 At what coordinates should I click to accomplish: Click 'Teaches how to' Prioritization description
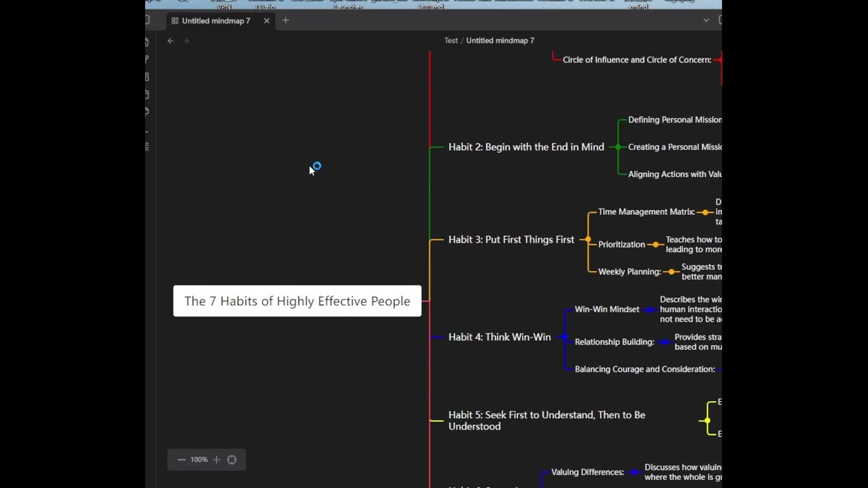[694, 245]
